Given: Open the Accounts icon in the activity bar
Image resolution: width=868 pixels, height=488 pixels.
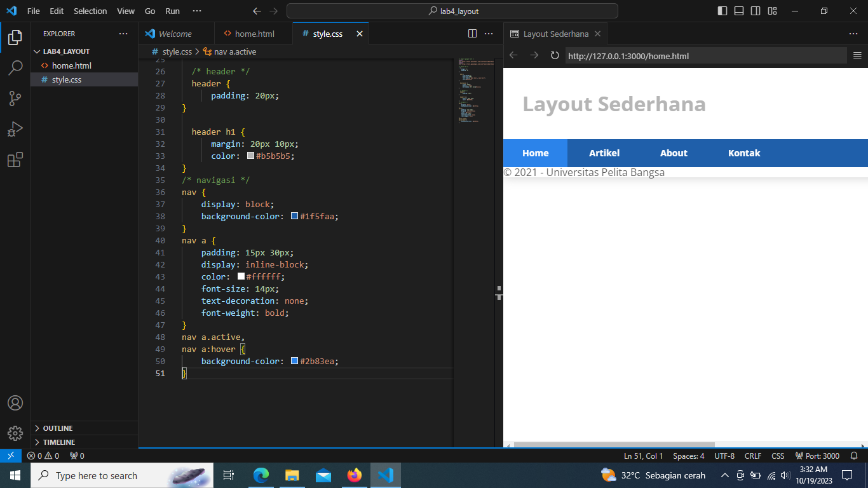Looking at the screenshot, I should pyautogui.click(x=15, y=402).
